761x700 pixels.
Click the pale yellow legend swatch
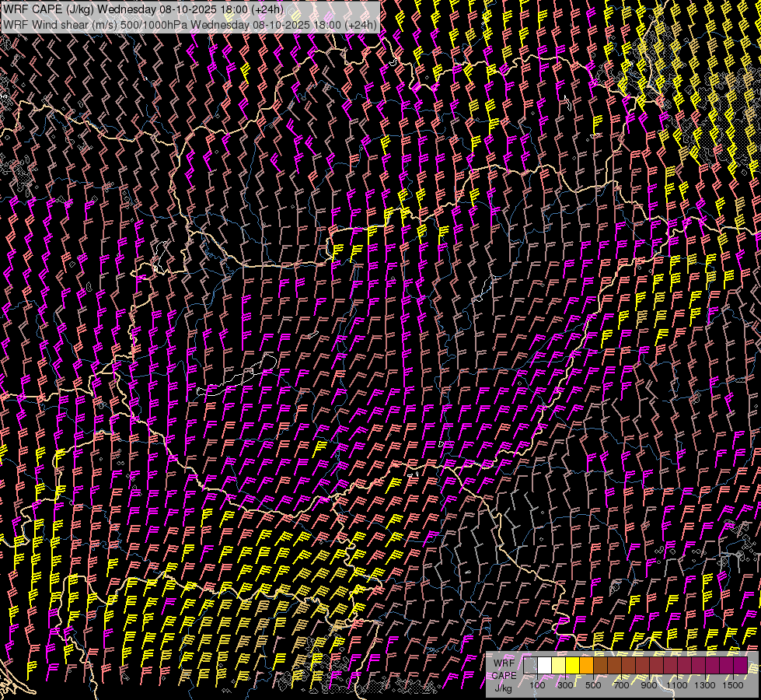click(558, 666)
